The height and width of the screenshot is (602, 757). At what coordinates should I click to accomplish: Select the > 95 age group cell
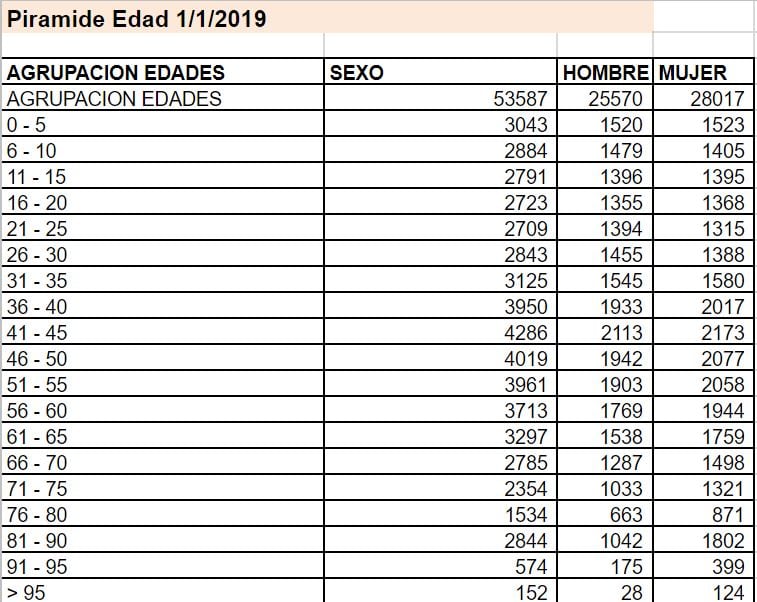click(x=26, y=592)
